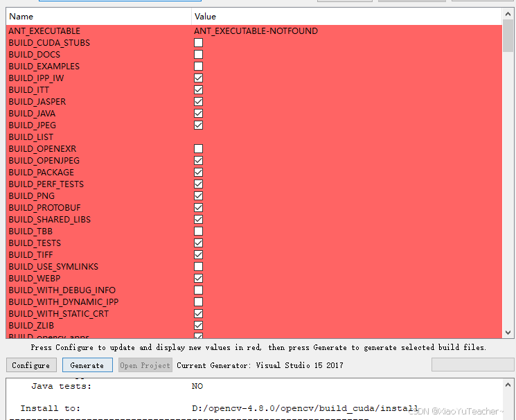Screen dimensions: 516x420
Task: Toggle the BUILD_CUDA_STUBS checkbox
Action: point(199,43)
